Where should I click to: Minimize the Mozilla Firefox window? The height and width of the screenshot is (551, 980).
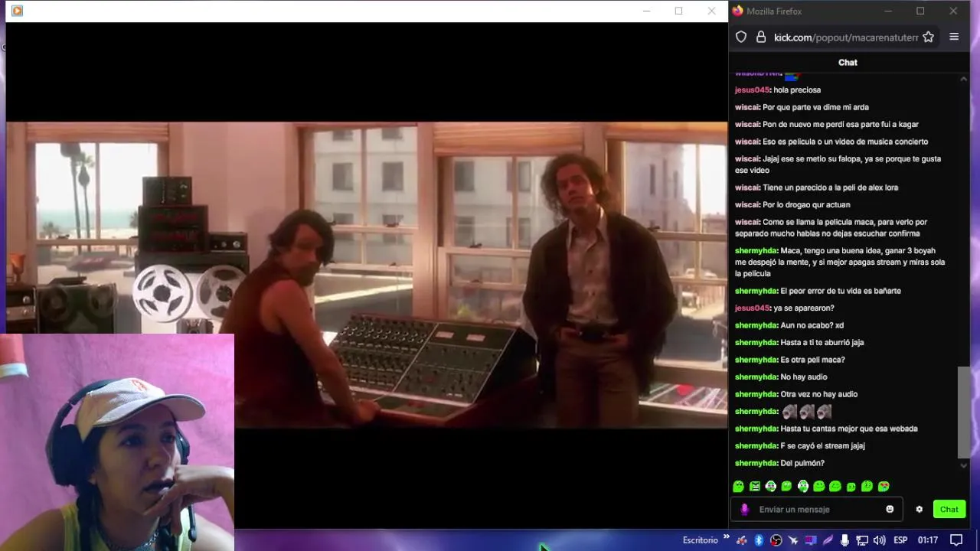888,11
